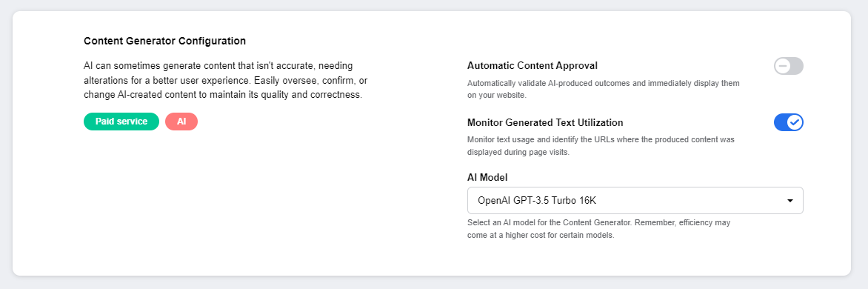Open the AI Model dropdown
The image size is (868, 289).
click(635, 200)
